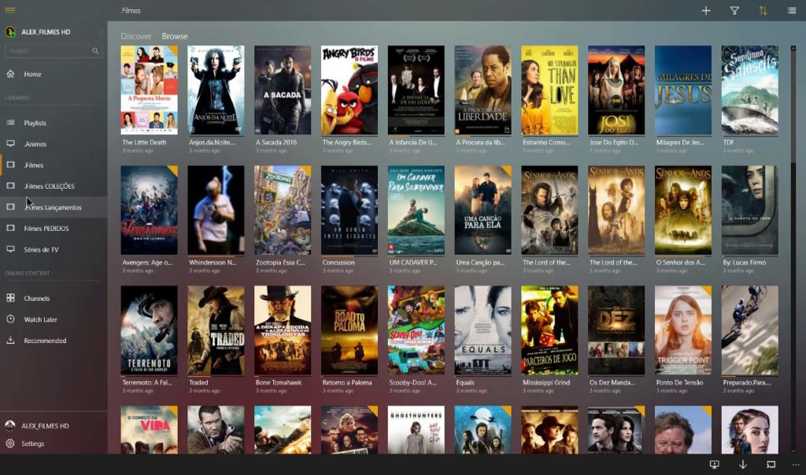Click the vertical scrollbar on right edge
The image size is (806, 475).
pos(794,103)
